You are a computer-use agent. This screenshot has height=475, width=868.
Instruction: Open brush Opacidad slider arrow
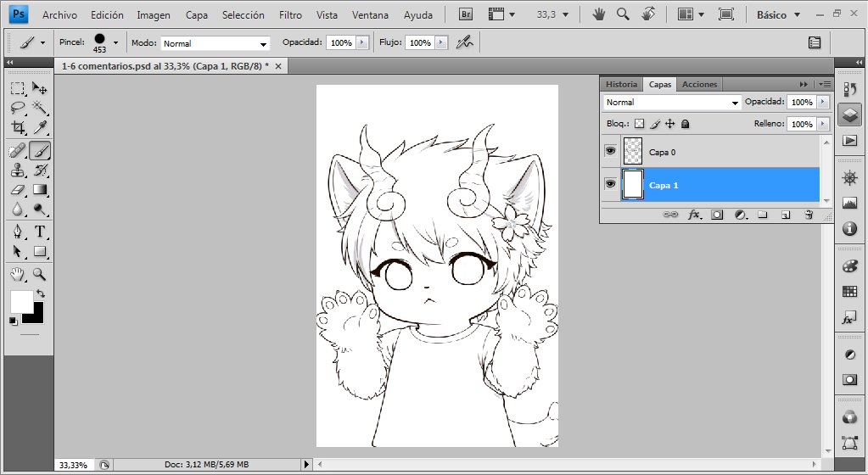point(362,42)
